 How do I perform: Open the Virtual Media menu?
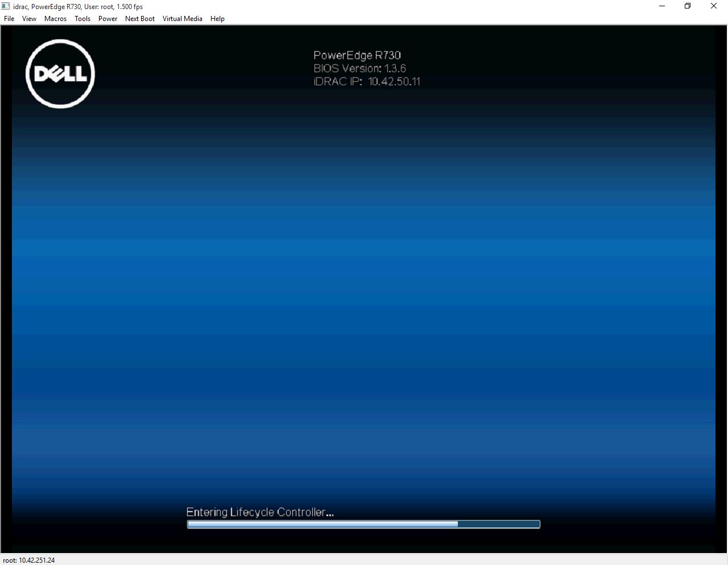183,19
